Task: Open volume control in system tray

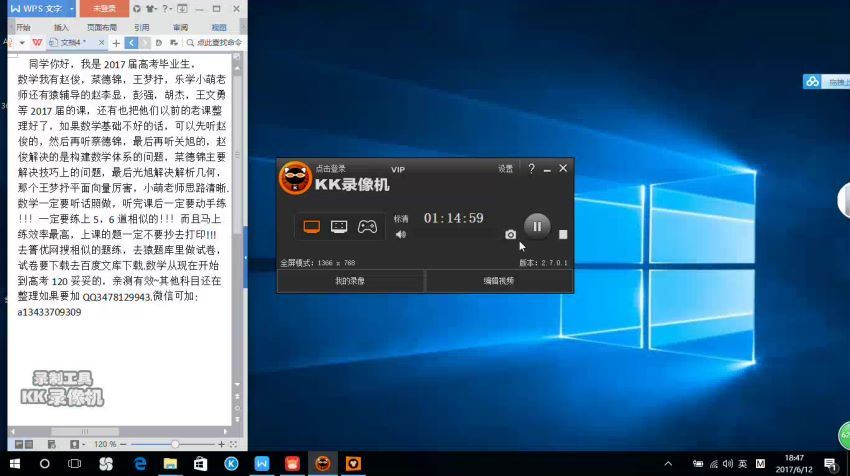Action: [x=728, y=464]
